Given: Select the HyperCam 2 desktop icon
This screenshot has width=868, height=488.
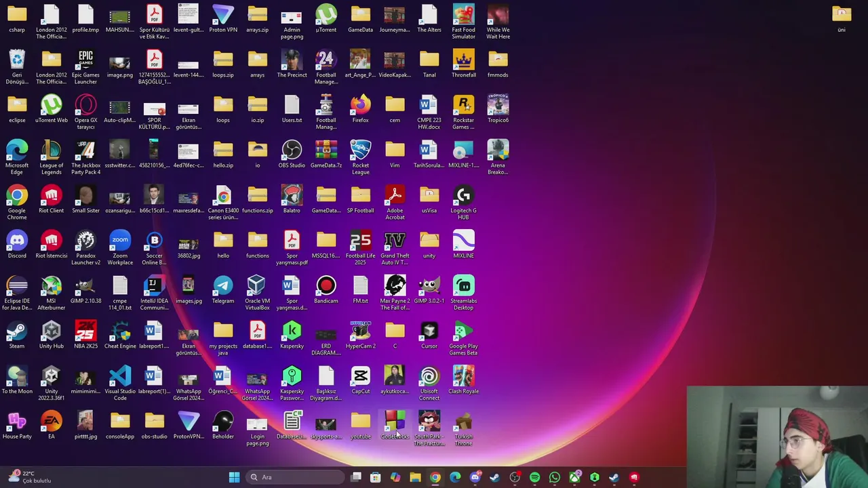Looking at the screenshot, I should [x=360, y=335].
